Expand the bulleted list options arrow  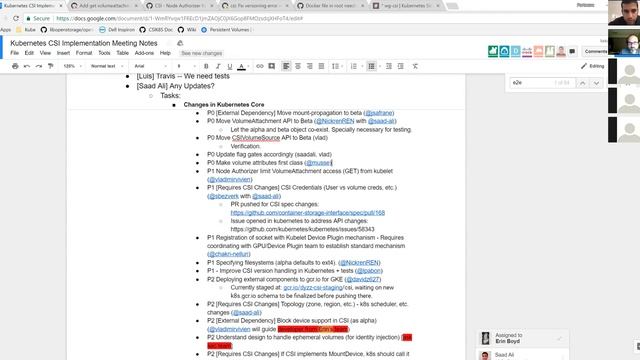point(380,66)
